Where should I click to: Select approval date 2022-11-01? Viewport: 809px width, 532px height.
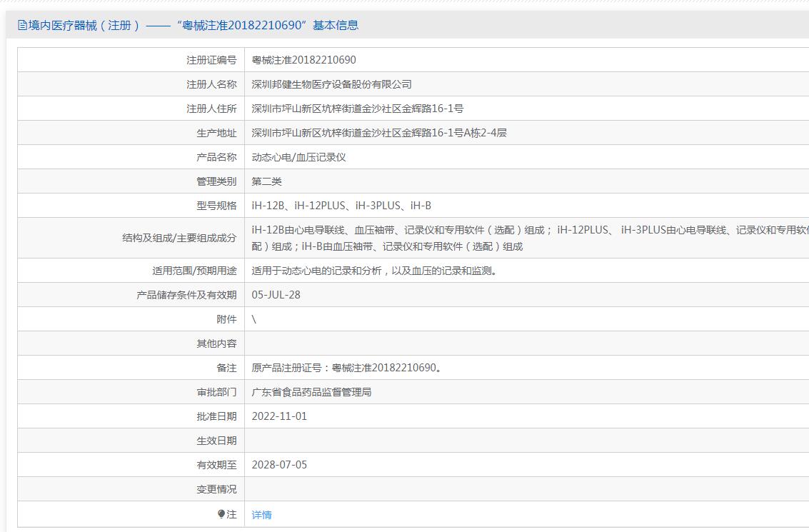pos(279,416)
